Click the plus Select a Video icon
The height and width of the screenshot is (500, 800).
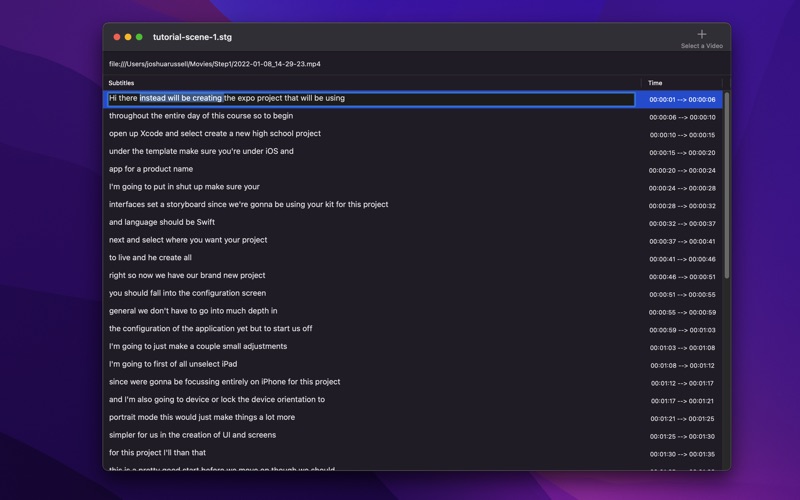[702, 34]
